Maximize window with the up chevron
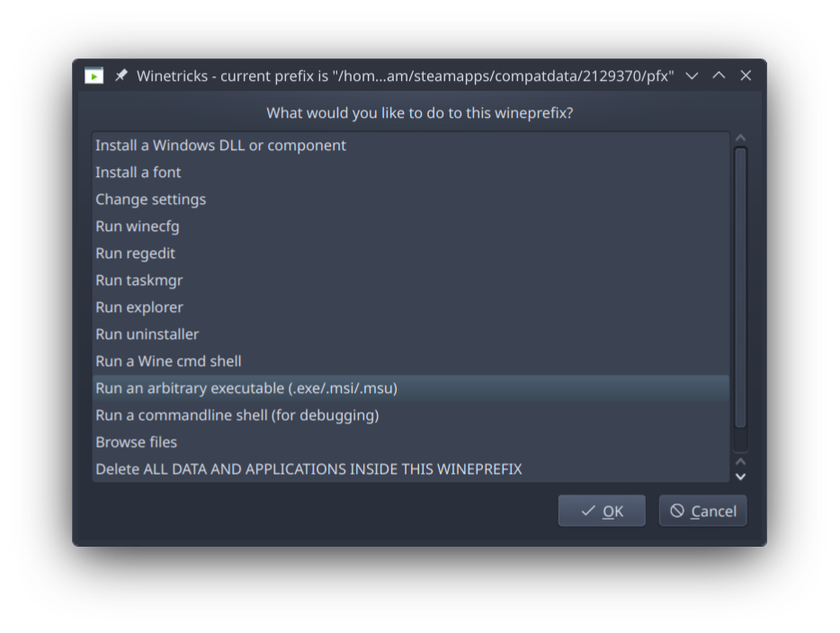Image resolution: width=840 pixels, height=633 pixels. (719, 76)
